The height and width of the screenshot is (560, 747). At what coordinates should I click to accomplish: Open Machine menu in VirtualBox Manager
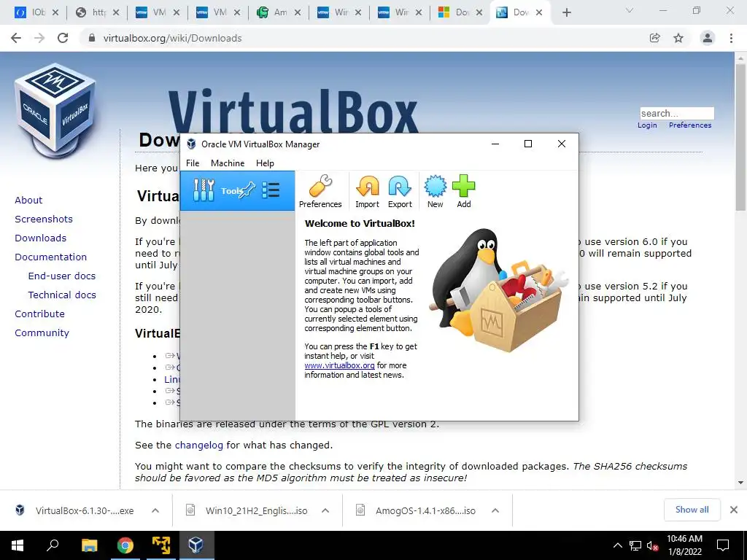pyautogui.click(x=228, y=163)
